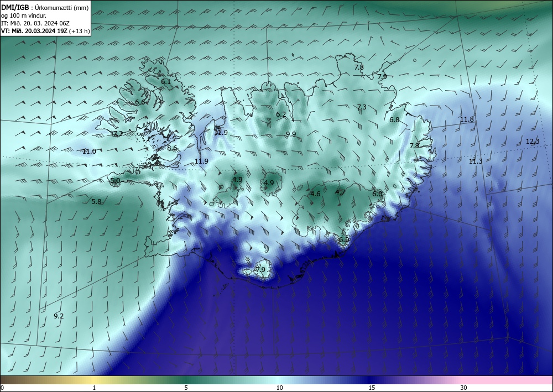Click the 5.8 value over the sea
This screenshot has width=553, height=392.
[x=96, y=202]
